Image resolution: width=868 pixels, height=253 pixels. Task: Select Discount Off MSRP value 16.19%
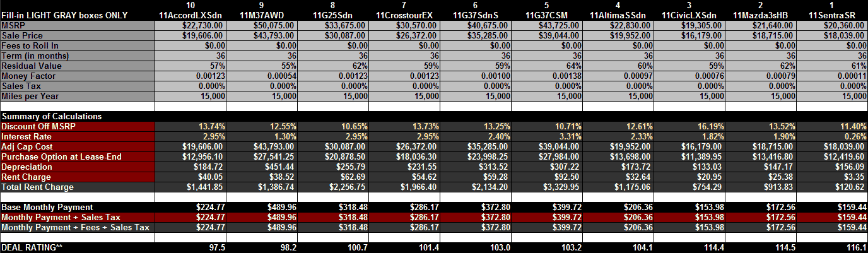point(691,126)
